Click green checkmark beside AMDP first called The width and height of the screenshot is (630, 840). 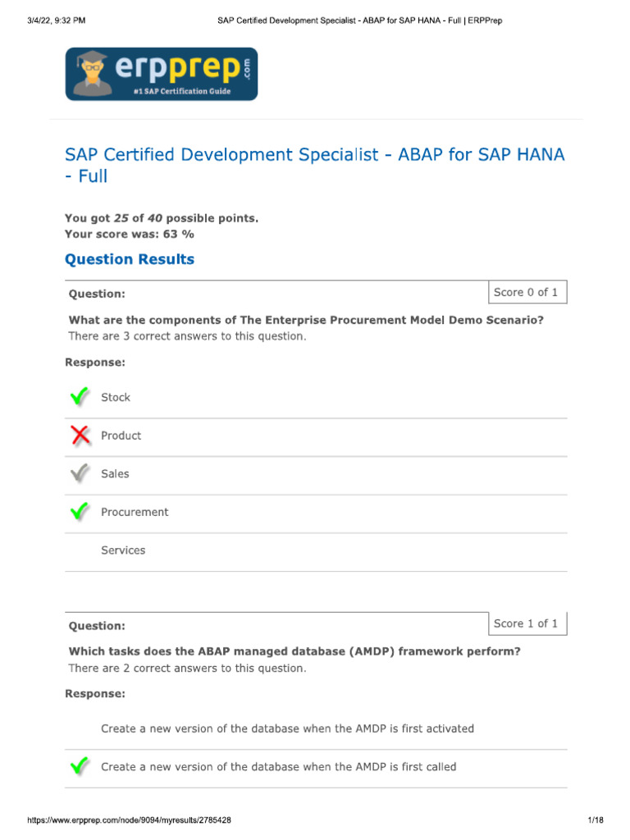[x=80, y=767]
